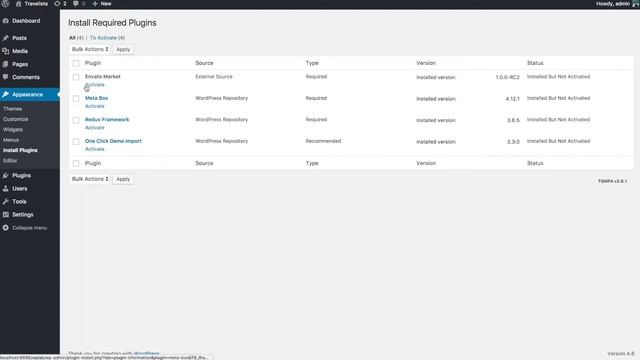
Task: Click the Media icon in sidebar
Action: [6, 51]
